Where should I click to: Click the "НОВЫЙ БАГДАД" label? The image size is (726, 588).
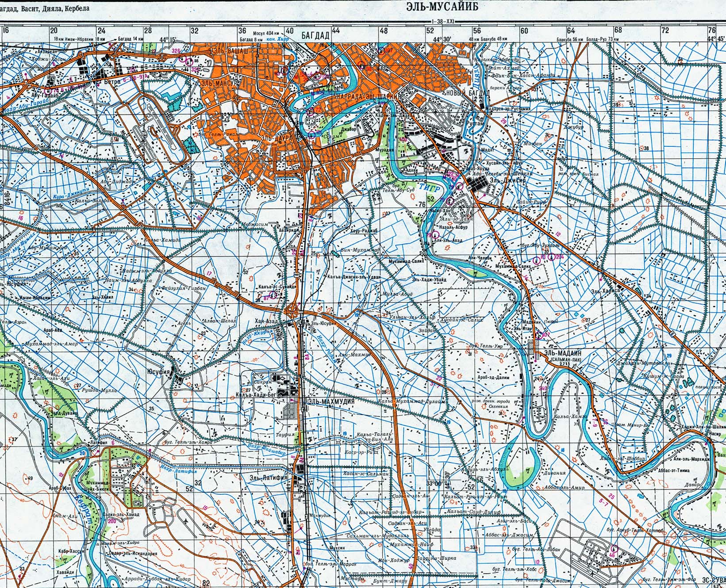[x=468, y=93]
